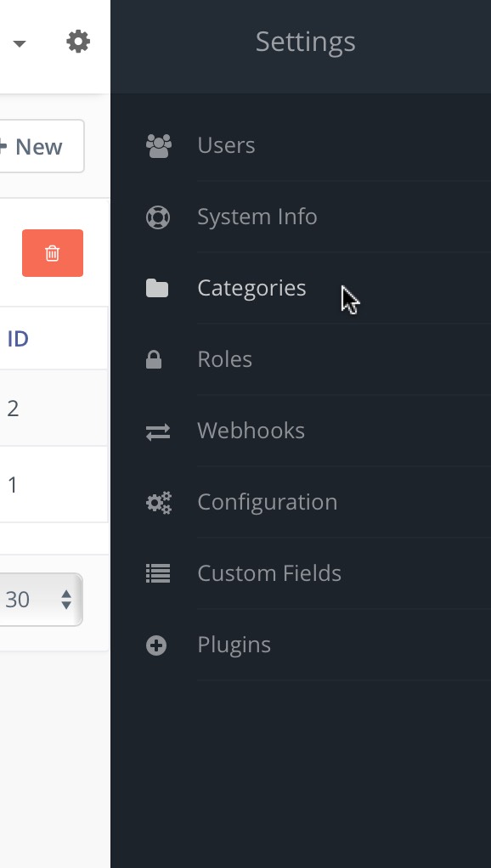Click the Categories folder icon

157,289
